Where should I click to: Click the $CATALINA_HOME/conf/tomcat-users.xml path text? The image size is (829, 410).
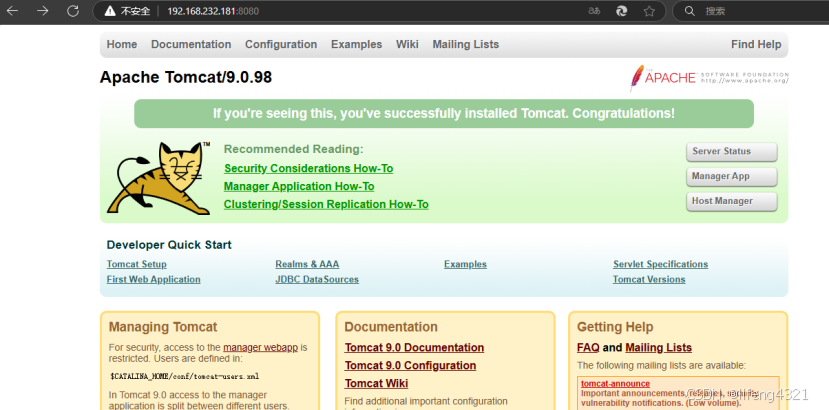185,377
